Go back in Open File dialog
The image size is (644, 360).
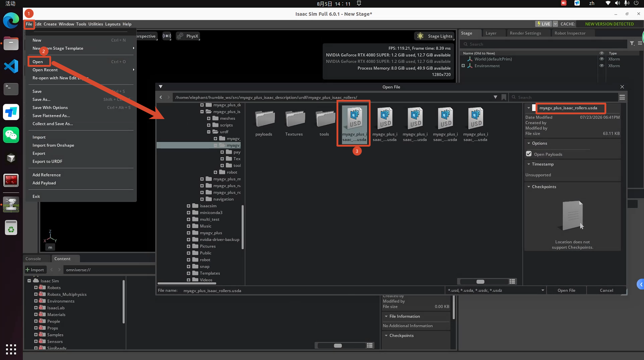[161, 97]
